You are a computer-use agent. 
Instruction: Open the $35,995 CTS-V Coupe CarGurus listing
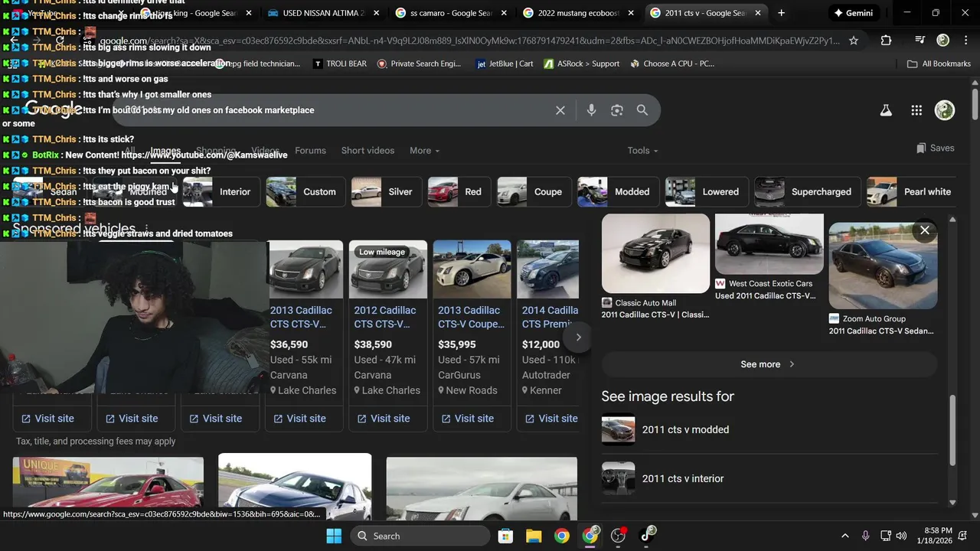pyautogui.click(x=472, y=318)
